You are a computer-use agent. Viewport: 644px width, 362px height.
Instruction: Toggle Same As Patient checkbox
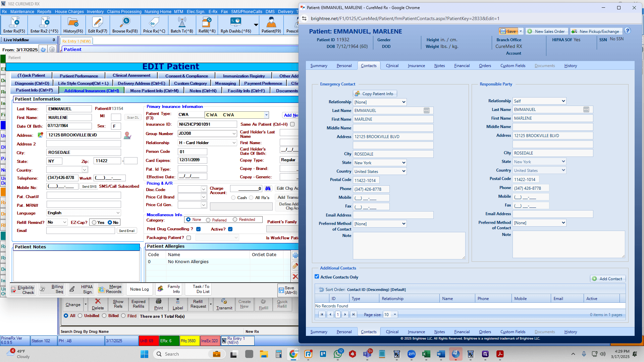(292, 124)
